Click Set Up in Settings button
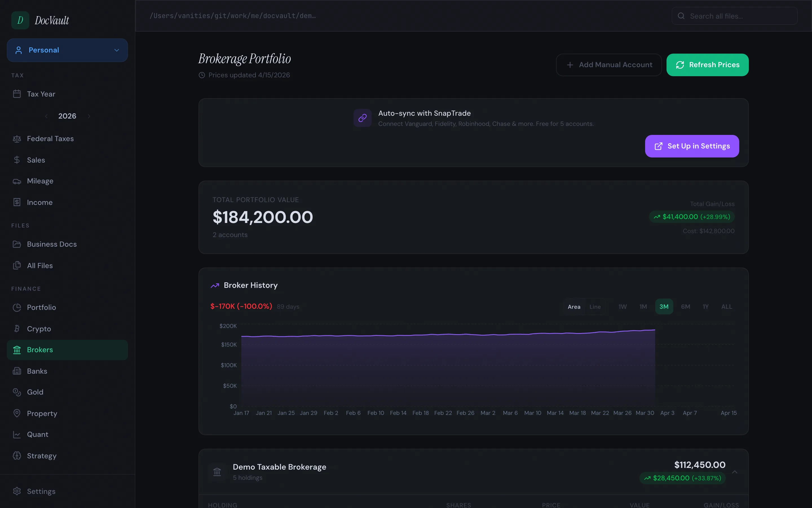Viewport: 812px width, 508px height. [x=692, y=146]
